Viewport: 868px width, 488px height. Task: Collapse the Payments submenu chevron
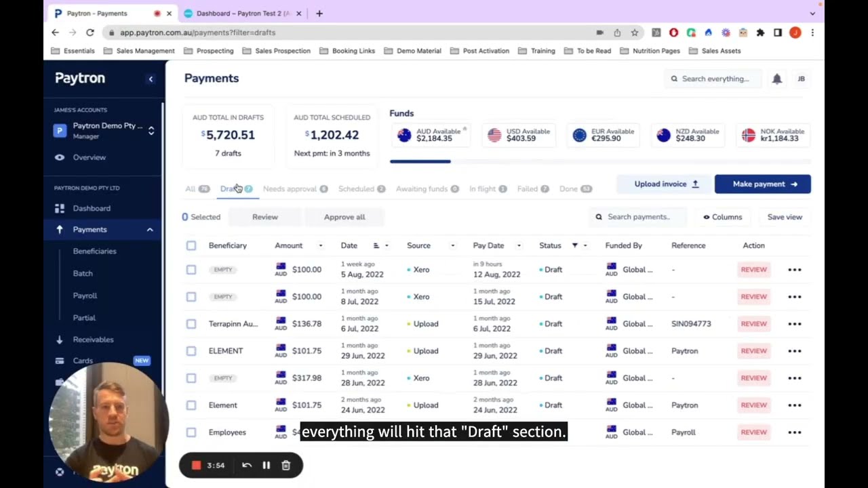click(150, 230)
